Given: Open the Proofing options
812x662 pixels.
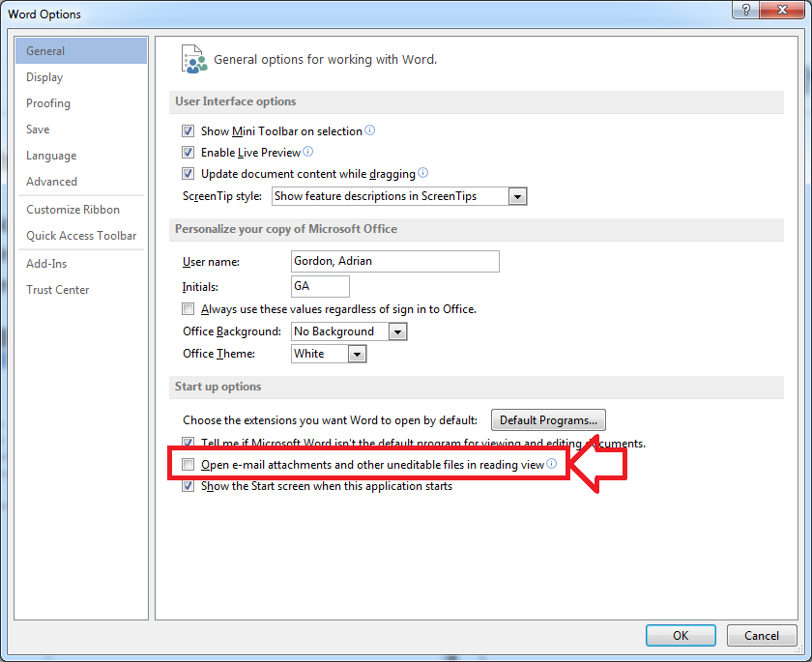Looking at the screenshot, I should tap(81, 103).
